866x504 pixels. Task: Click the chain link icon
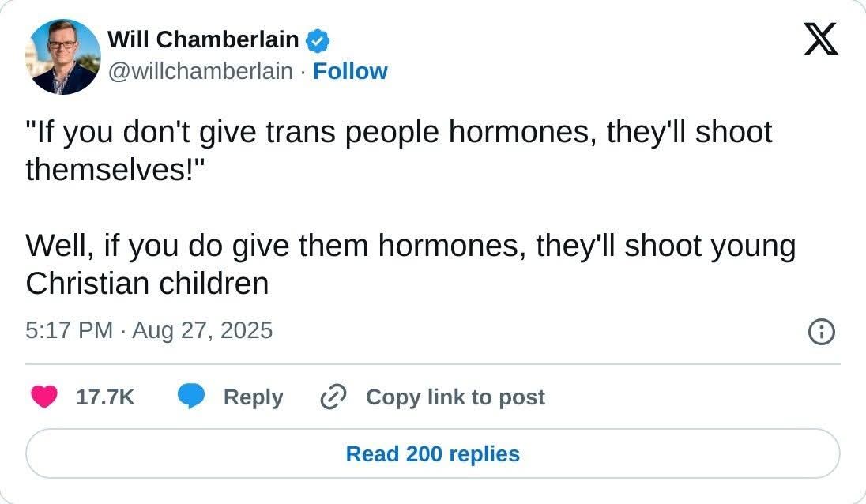pyautogui.click(x=333, y=397)
